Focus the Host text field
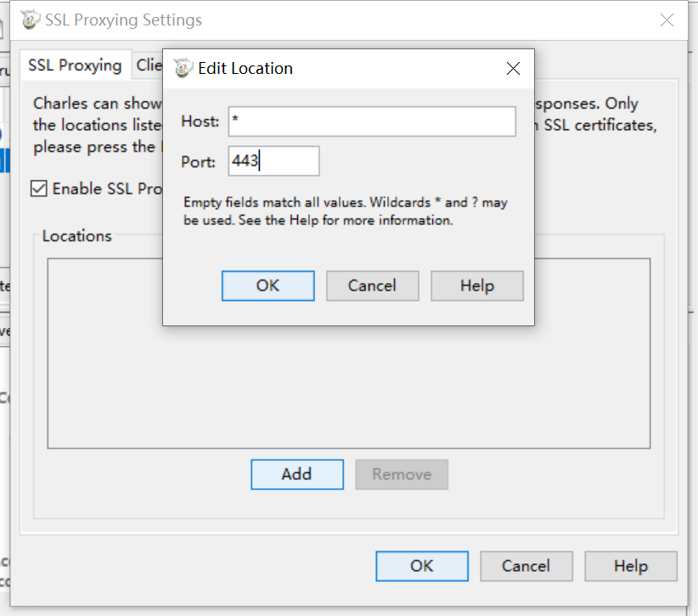This screenshot has width=698, height=616. coord(372,122)
